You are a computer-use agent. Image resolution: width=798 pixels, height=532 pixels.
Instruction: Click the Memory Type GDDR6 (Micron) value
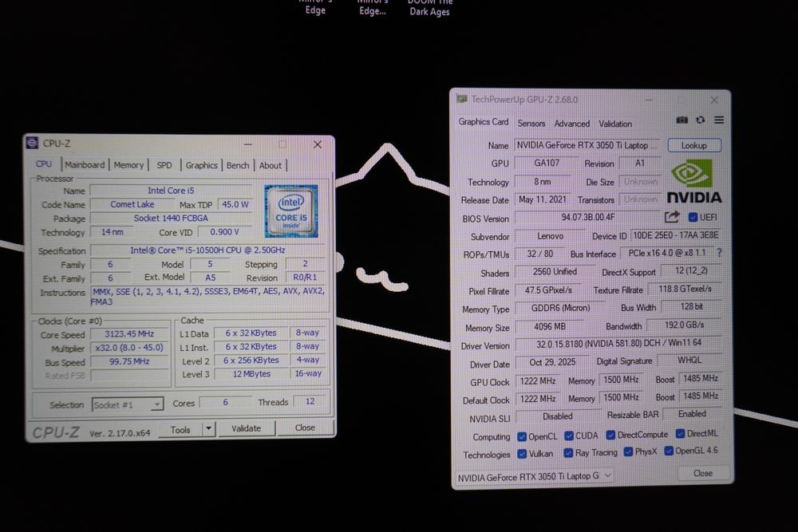pos(561,308)
